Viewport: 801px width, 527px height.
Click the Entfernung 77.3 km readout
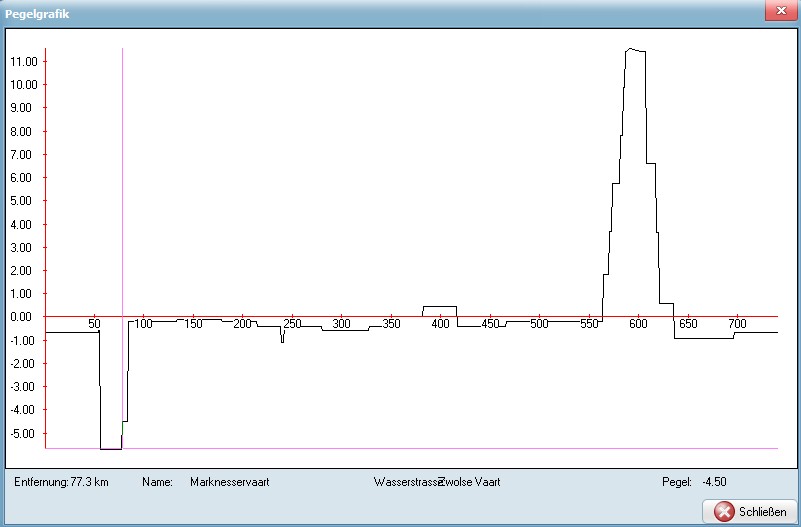tap(61, 482)
